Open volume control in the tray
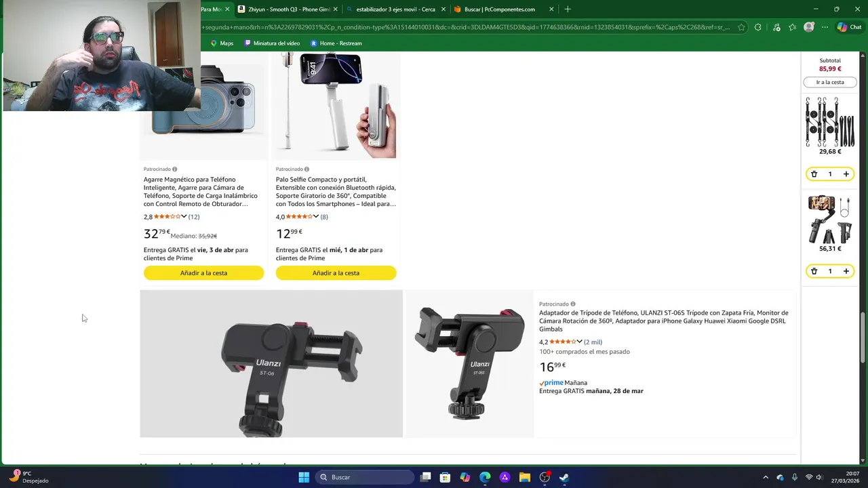Viewport: 868px width, 488px height. coord(819,477)
